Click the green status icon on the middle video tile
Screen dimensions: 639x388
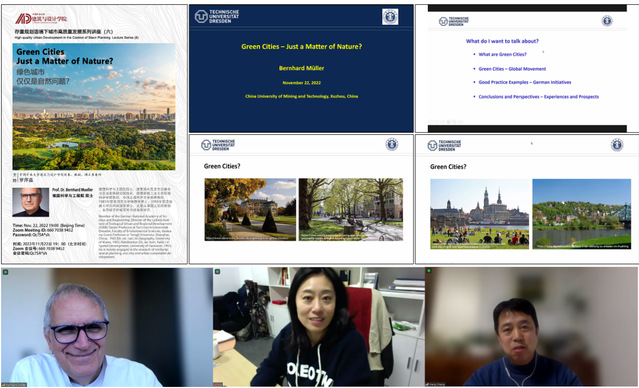tap(218, 271)
